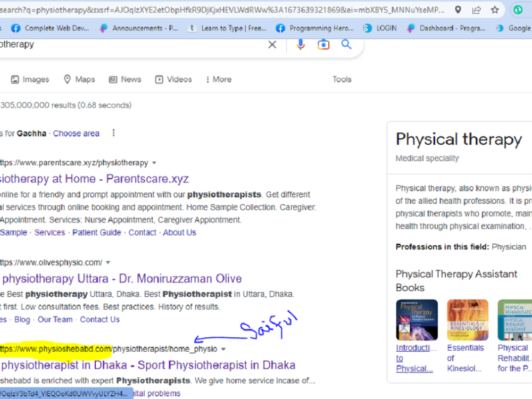Open the Patient Guide sitelink
The image size is (532, 399).
97,233
